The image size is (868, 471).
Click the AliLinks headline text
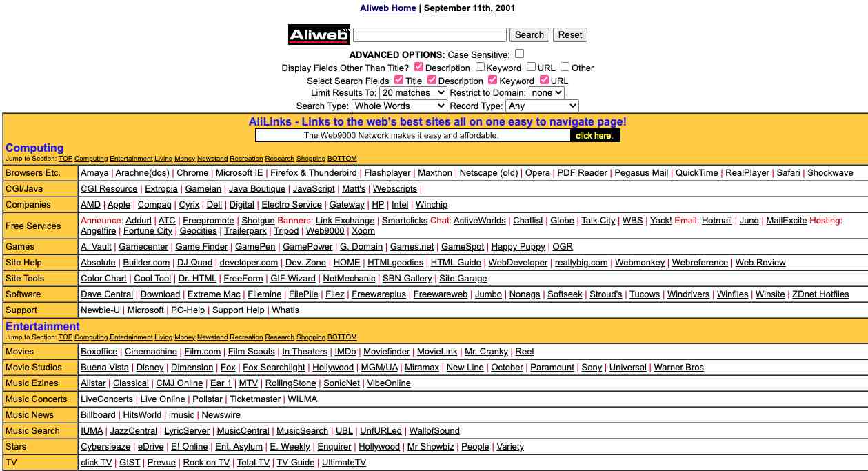pyautogui.click(x=438, y=121)
